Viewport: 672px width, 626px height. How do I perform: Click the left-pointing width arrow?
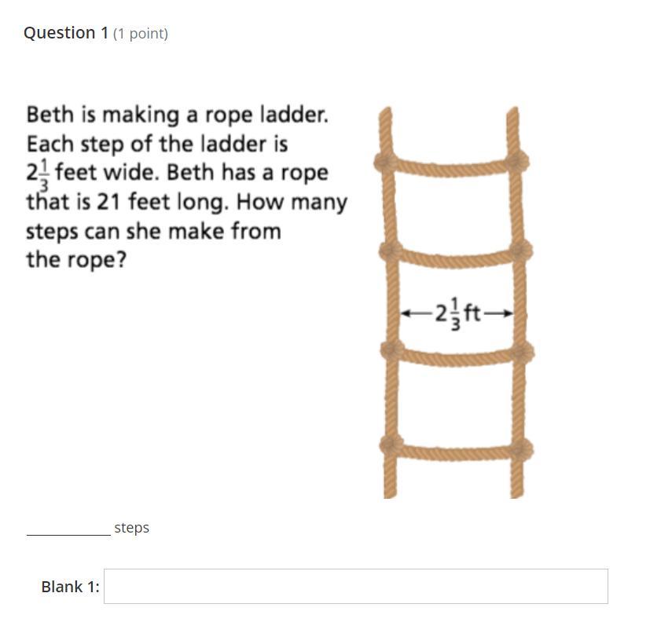click(417, 314)
